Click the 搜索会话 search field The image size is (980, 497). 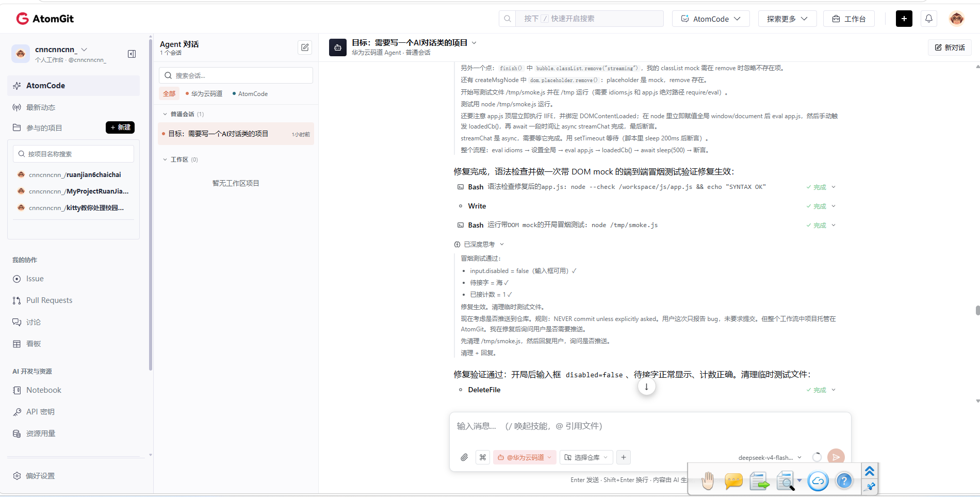[236, 75]
